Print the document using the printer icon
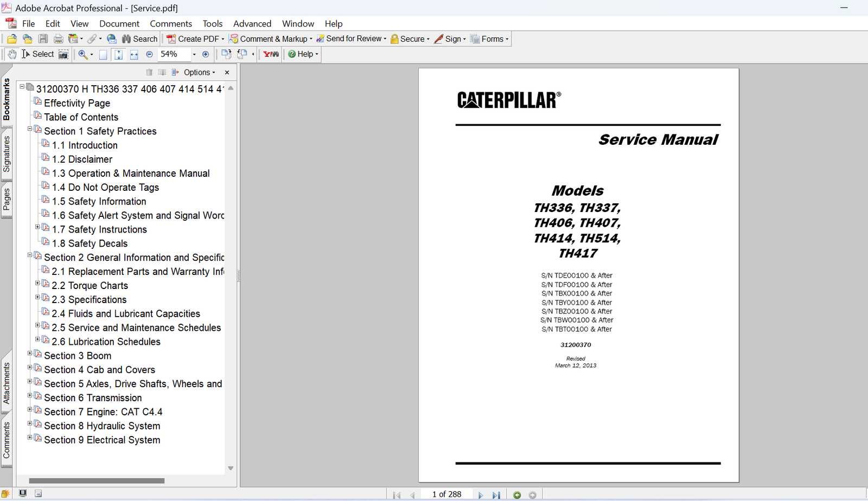This screenshot has height=501, width=868. 58,39
